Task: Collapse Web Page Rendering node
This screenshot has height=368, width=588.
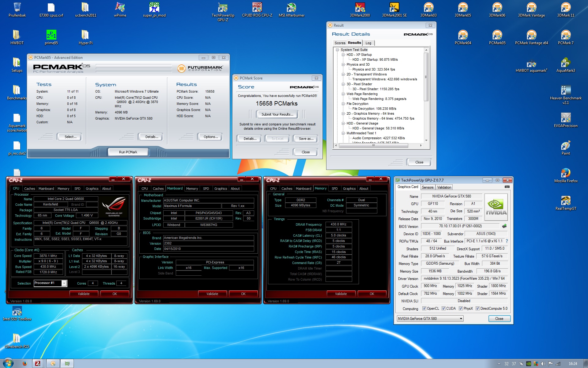Action: pos(343,94)
